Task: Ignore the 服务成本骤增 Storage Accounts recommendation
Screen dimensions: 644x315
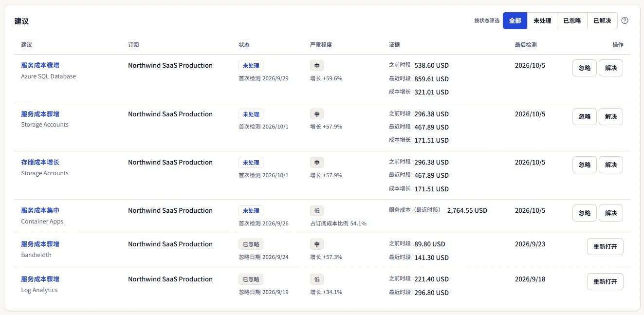Action: click(585, 116)
